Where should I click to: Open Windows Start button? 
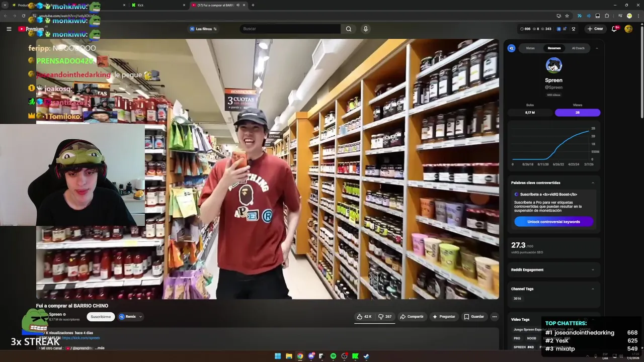point(278,356)
